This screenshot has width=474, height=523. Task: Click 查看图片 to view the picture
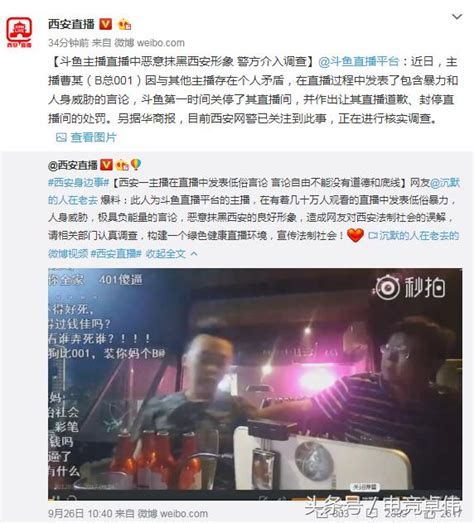pos(93,137)
